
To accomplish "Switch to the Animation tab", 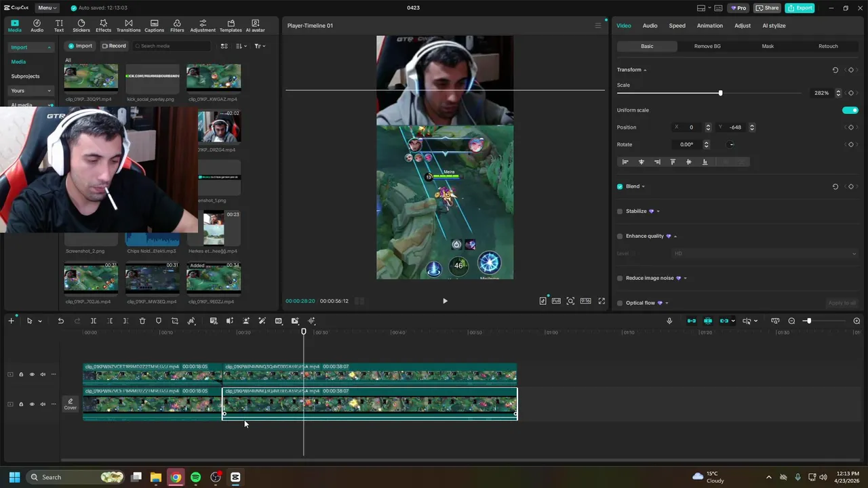I will point(709,26).
